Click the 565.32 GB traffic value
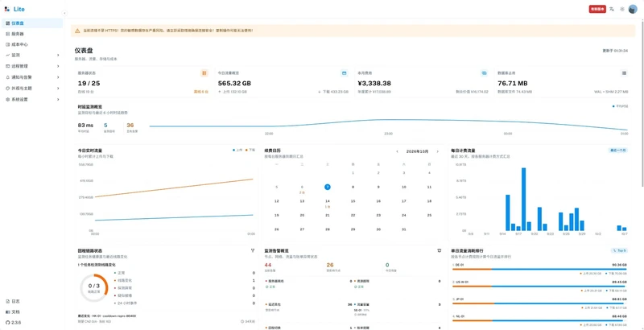Screen dimensions: 644x330 point(234,84)
